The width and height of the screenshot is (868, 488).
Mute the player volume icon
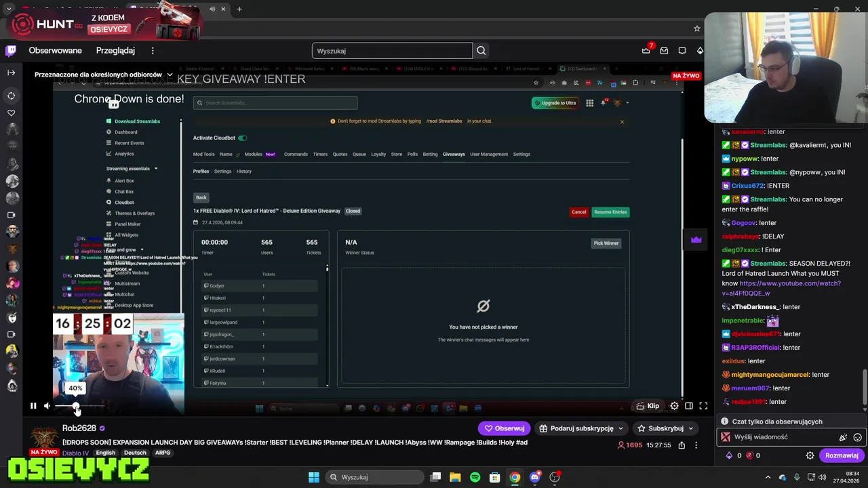coord(47,406)
